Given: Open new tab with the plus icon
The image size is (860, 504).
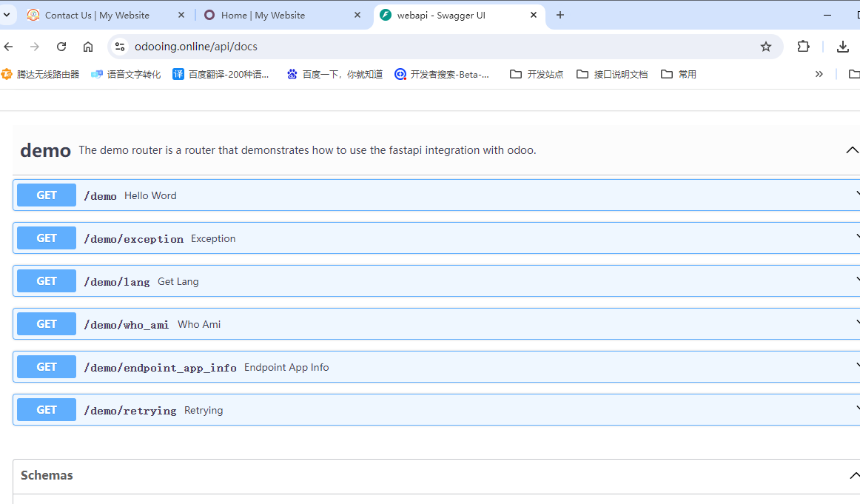Looking at the screenshot, I should [560, 15].
